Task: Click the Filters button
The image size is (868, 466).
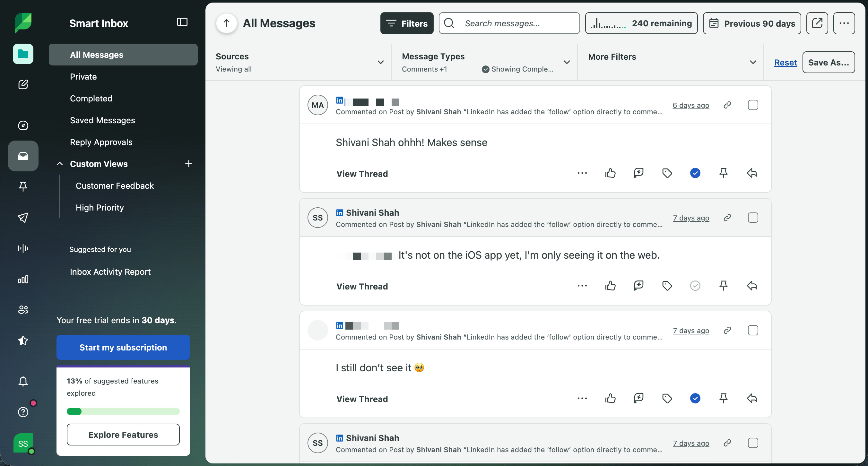Action: coord(407,23)
